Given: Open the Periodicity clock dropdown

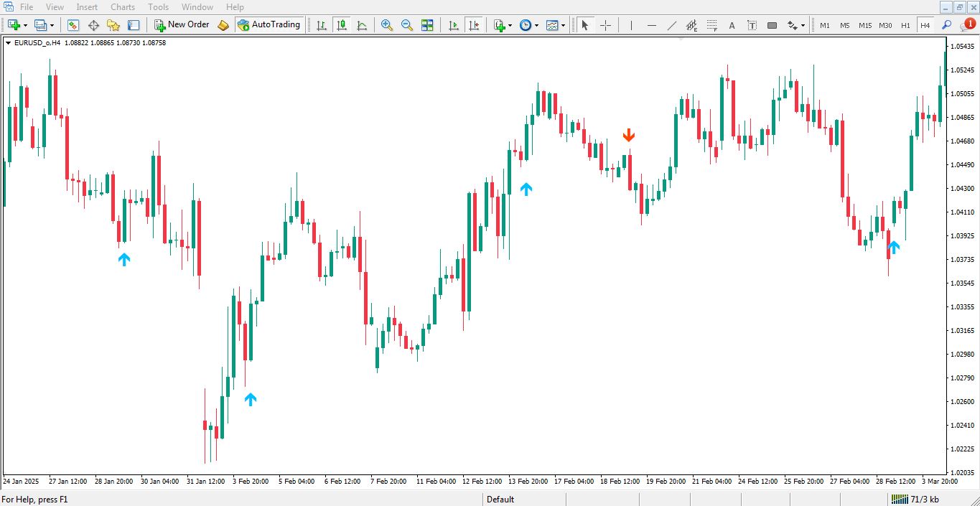Looking at the screenshot, I should [536, 25].
